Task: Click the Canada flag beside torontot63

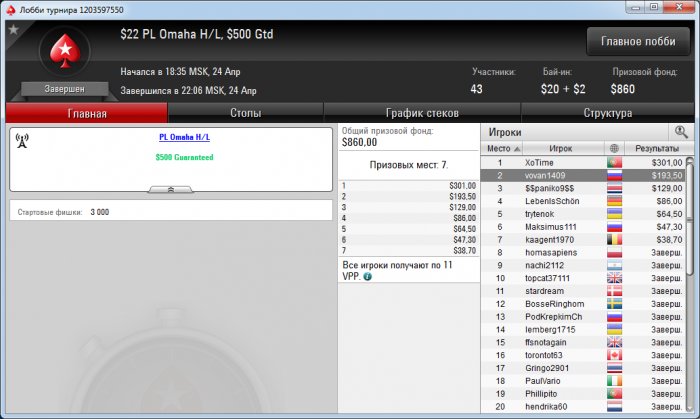Action: point(614,356)
